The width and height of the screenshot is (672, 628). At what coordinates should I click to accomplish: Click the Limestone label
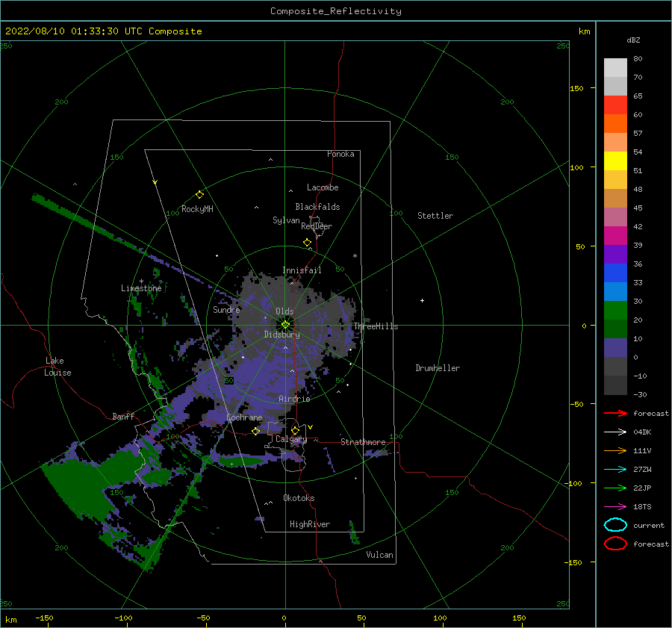click(x=141, y=288)
